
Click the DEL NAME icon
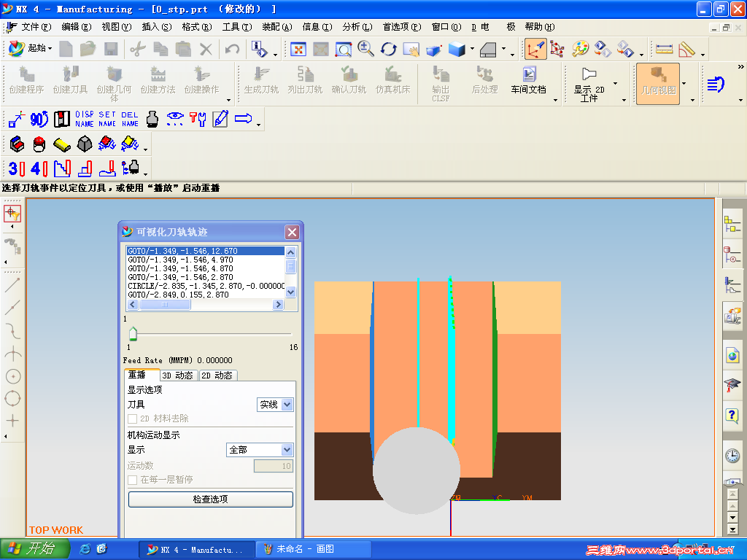pyautogui.click(x=130, y=119)
